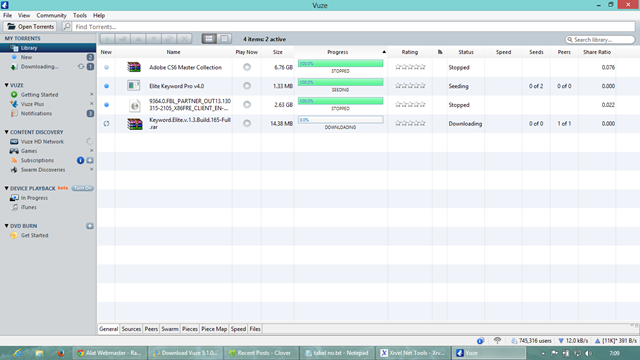Click the new-item dot beside Adobe CS6 Master Collection

107,67
